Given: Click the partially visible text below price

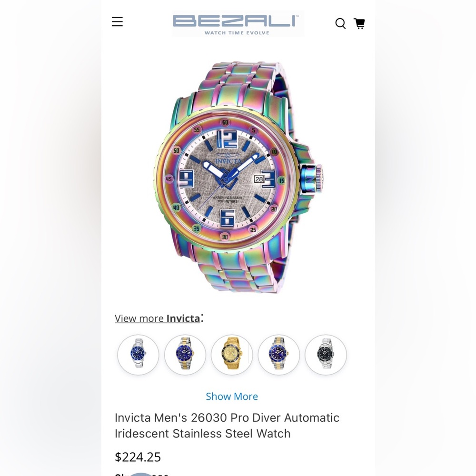Looking at the screenshot, I should coord(141,474).
